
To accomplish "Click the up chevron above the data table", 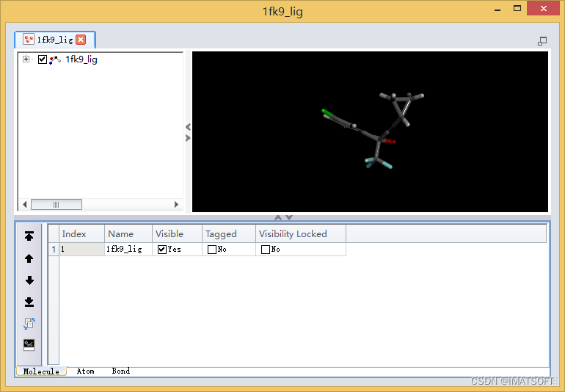I will point(278,217).
